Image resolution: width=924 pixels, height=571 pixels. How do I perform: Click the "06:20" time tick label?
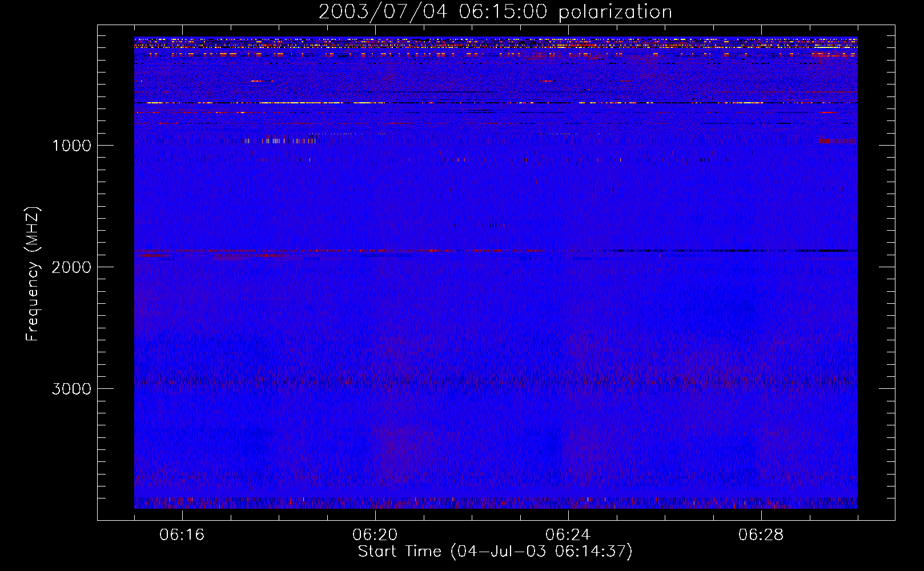(375, 535)
